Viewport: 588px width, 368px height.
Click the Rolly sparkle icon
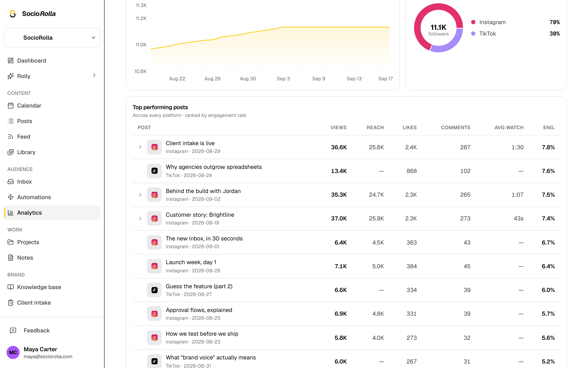[x=10, y=76]
